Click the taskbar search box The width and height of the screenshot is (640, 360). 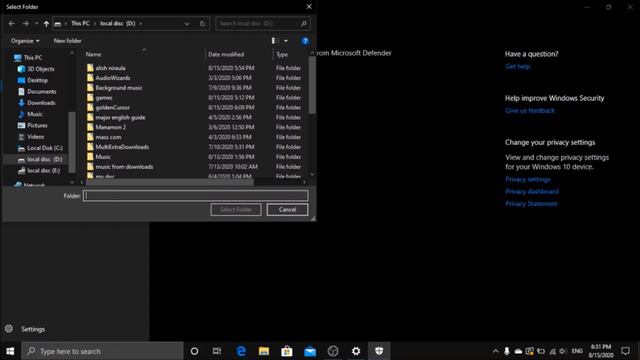coord(102,351)
